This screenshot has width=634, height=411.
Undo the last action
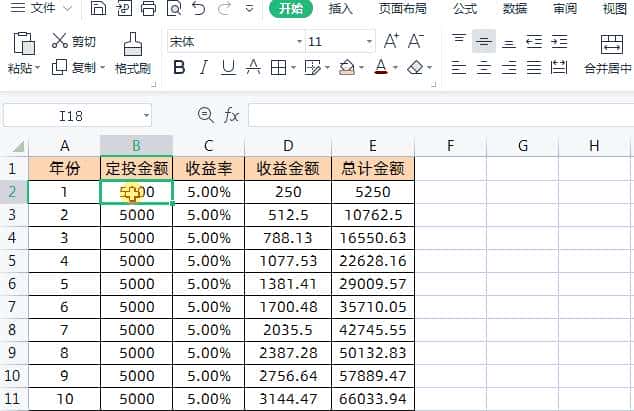199,8
